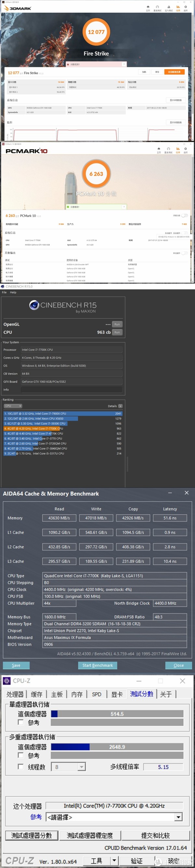Click the question mark beside Fire Strike warning
195x868 pixels.
coord(124,64)
